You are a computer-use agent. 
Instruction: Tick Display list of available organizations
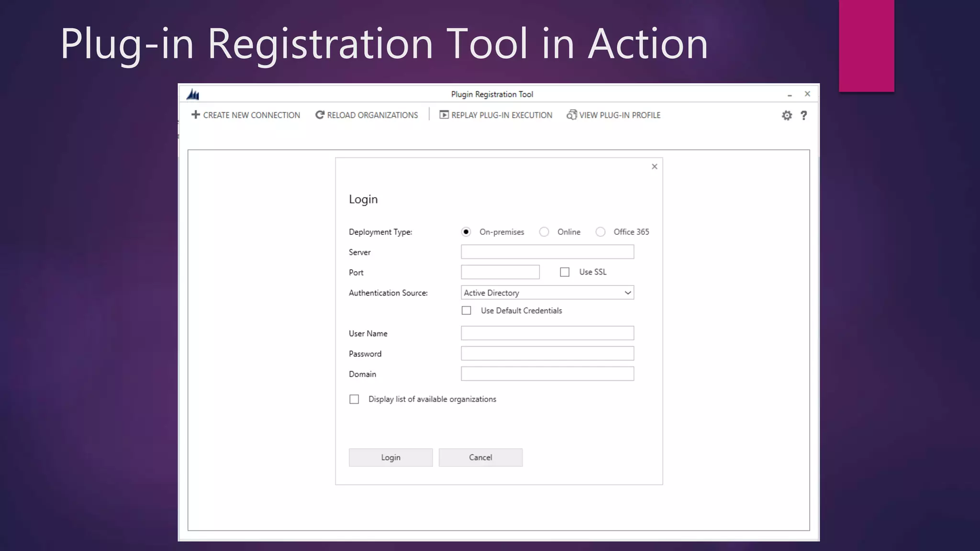[x=354, y=399]
